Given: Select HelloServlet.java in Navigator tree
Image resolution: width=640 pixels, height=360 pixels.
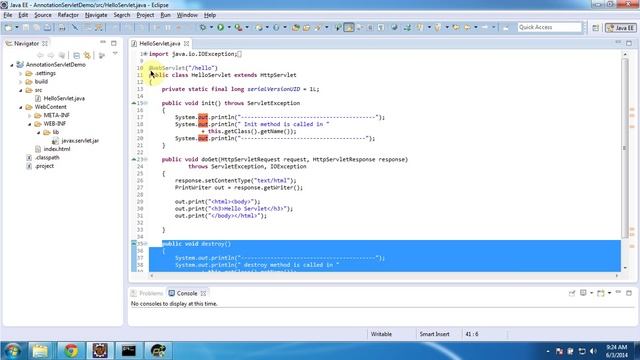Looking at the screenshot, I should coord(64,98).
